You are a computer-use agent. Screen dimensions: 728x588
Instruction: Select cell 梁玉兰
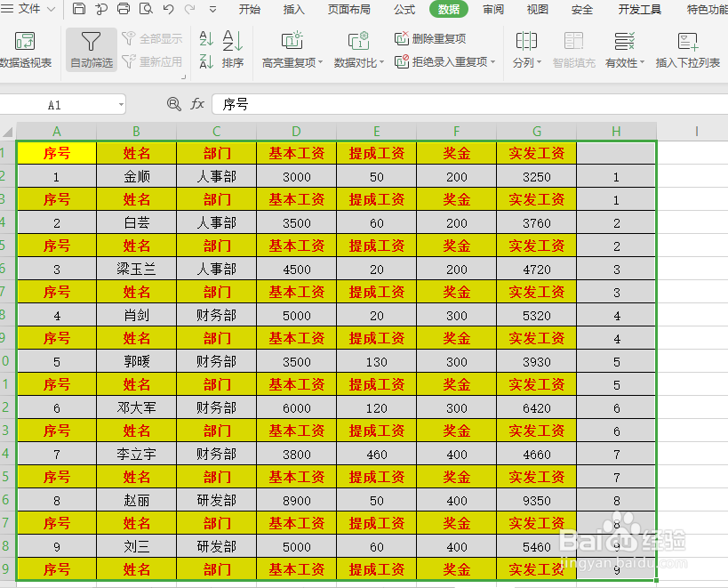(x=137, y=269)
